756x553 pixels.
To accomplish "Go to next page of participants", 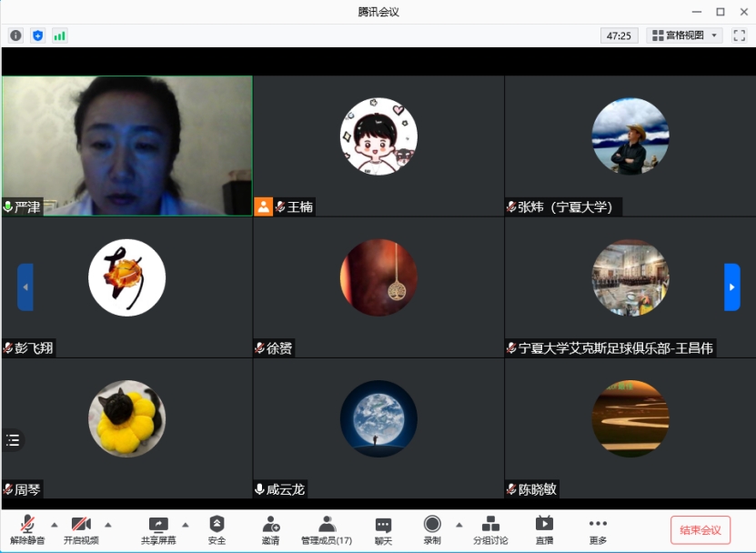I will coord(731,287).
